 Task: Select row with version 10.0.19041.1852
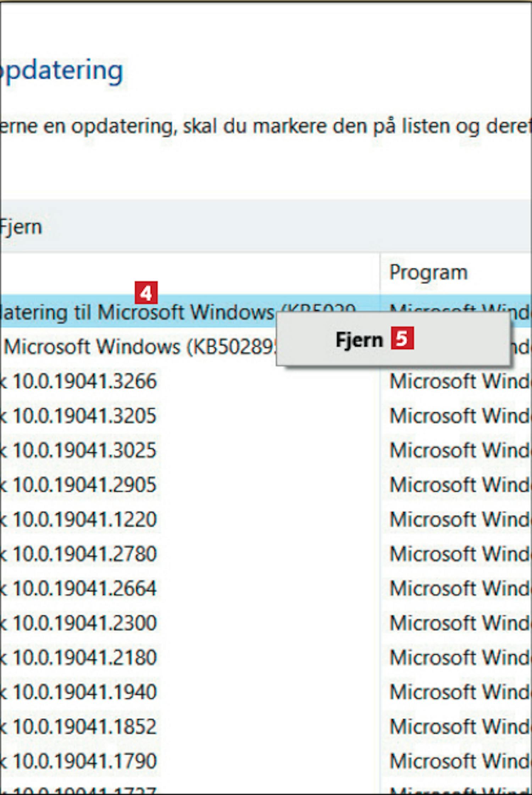(266, 726)
